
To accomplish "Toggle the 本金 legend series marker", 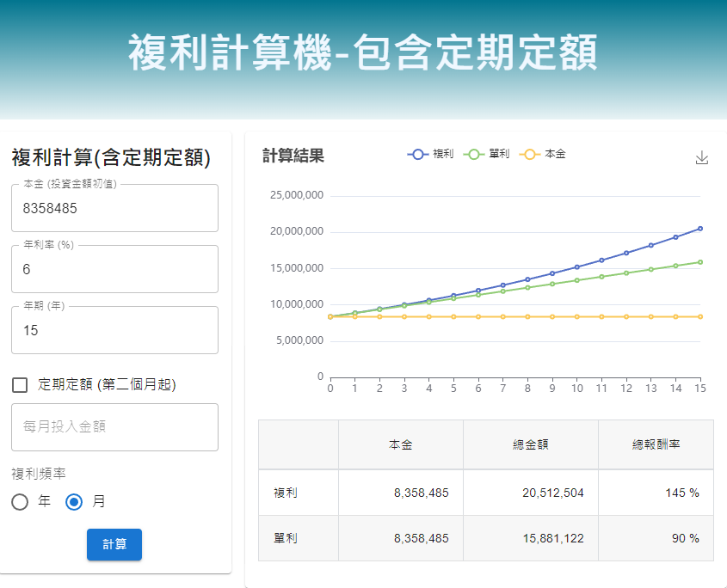I will (x=531, y=154).
